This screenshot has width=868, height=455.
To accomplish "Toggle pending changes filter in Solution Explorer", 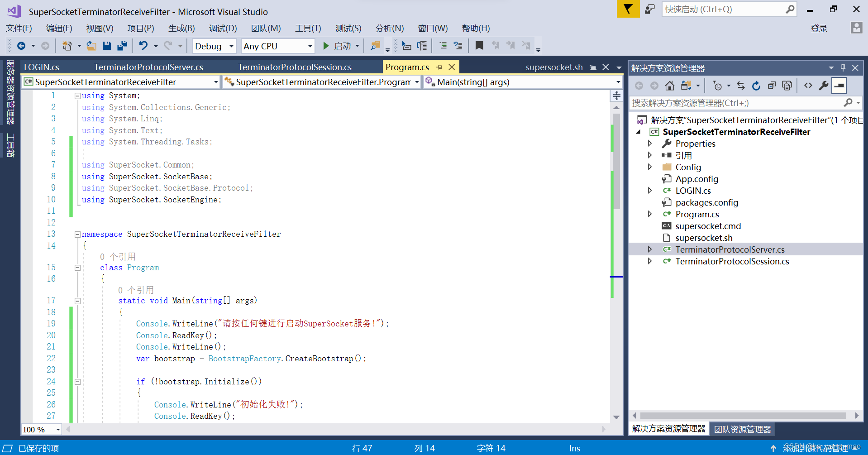I will [718, 86].
